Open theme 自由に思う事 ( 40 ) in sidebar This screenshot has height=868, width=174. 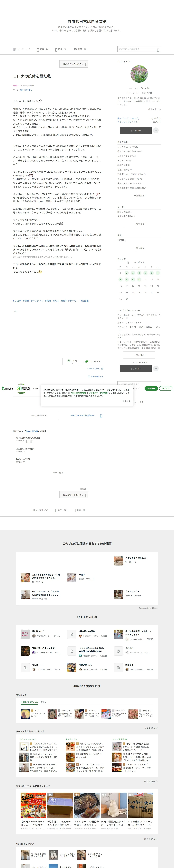point(126,216)
